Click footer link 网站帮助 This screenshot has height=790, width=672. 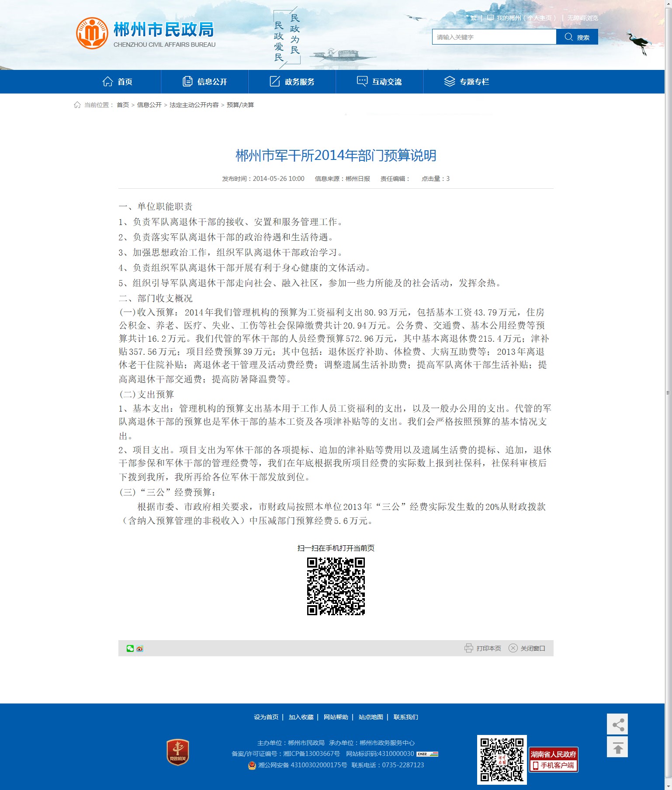[x=336, y=717]
